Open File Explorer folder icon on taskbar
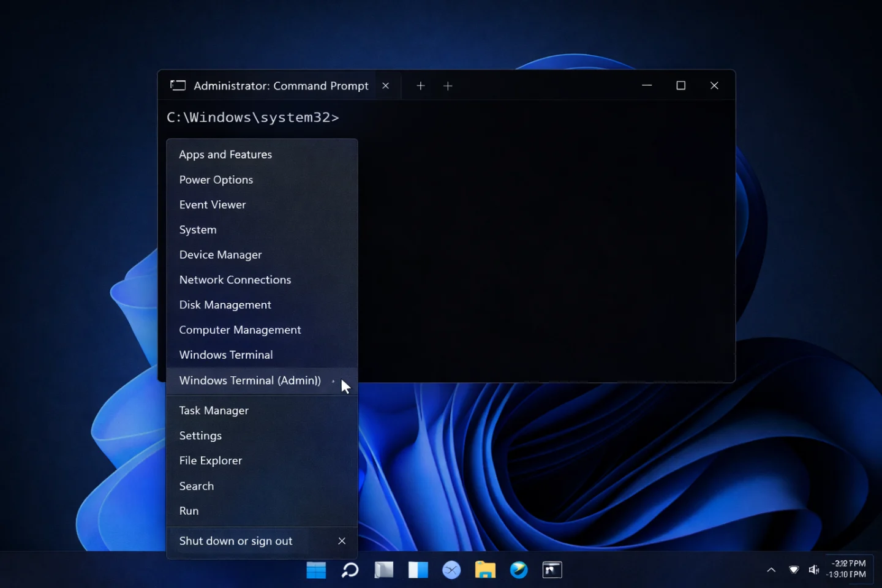This screenshot has width=882, height=588. tap(485, 570)
